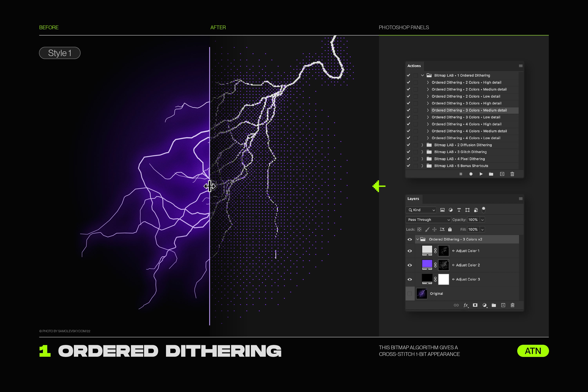Show the Original layer
Image resolution: width=588 pixels, height=392 pixels.
[409, 293]
